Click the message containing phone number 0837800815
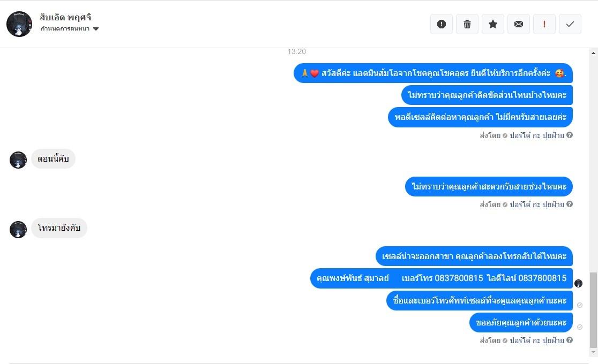 (x=441, y=278)
